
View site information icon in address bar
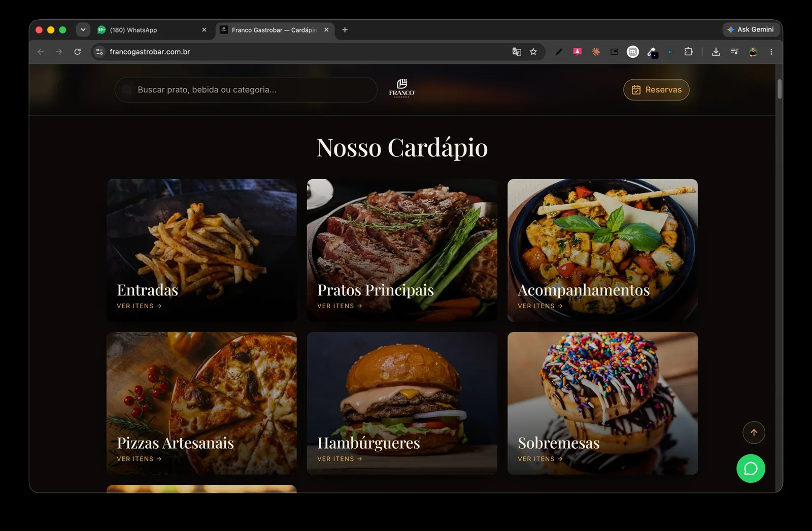point(99,52)
